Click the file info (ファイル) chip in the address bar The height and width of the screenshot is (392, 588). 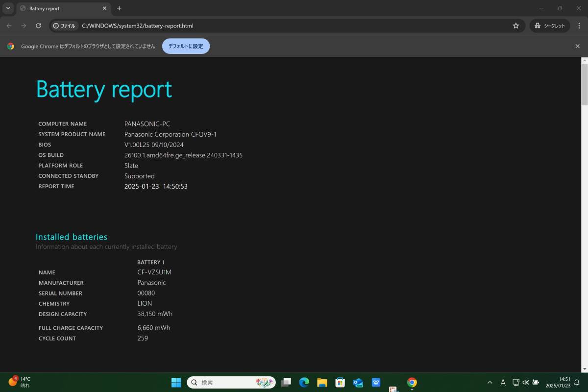coord(65,25)
